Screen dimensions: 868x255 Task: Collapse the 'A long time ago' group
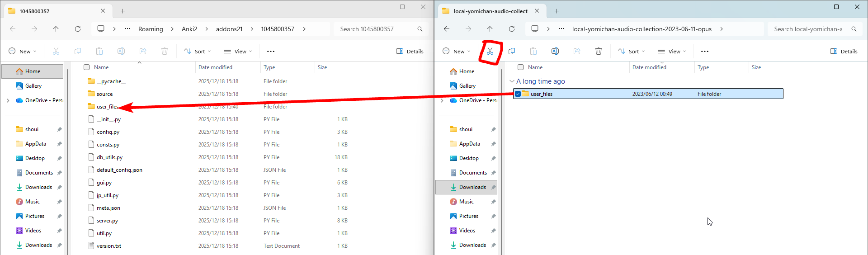512,81
